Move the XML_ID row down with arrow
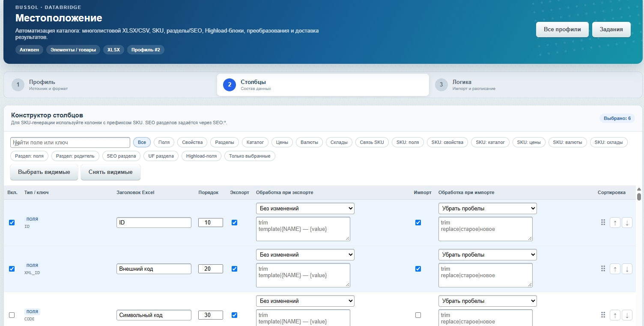 click(x=627, y=269)
